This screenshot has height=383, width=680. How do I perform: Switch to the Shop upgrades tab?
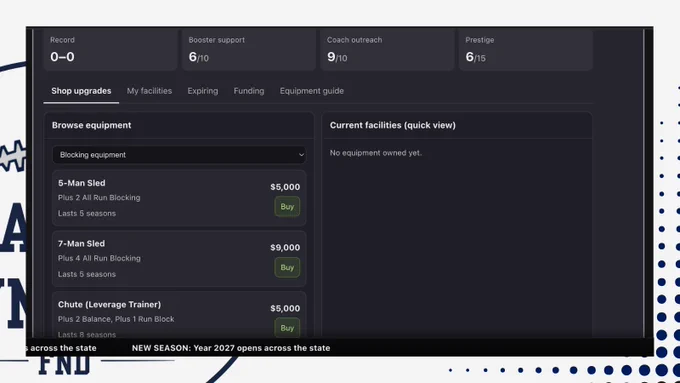tap(81, 91)
